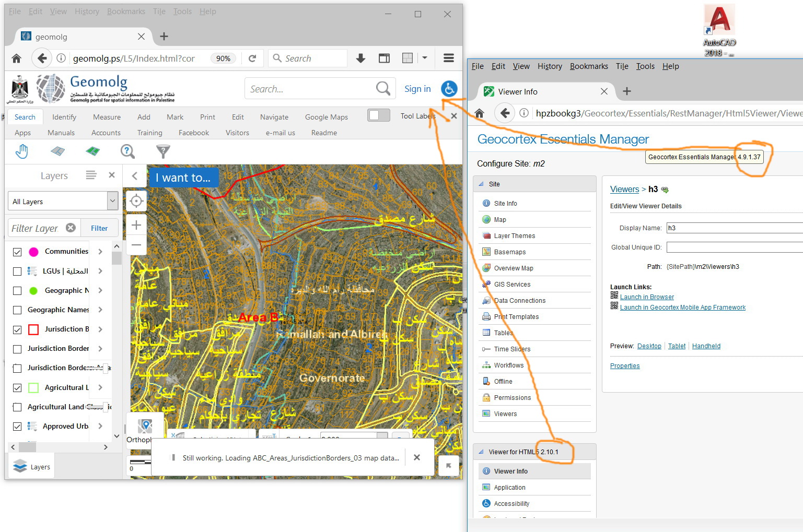Collapse the Viewer for HTML5 section

coord(481,452)
